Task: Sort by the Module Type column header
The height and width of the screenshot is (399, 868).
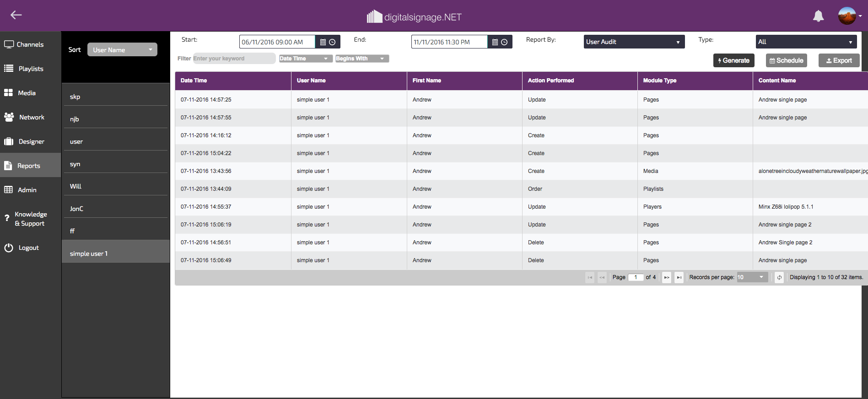Action: pos(695,81)
